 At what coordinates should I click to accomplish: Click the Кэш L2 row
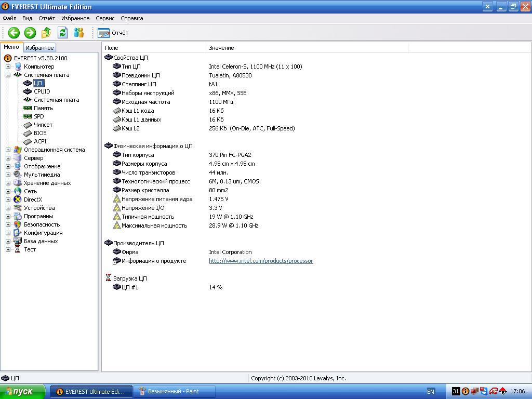(x=204, y=128)
